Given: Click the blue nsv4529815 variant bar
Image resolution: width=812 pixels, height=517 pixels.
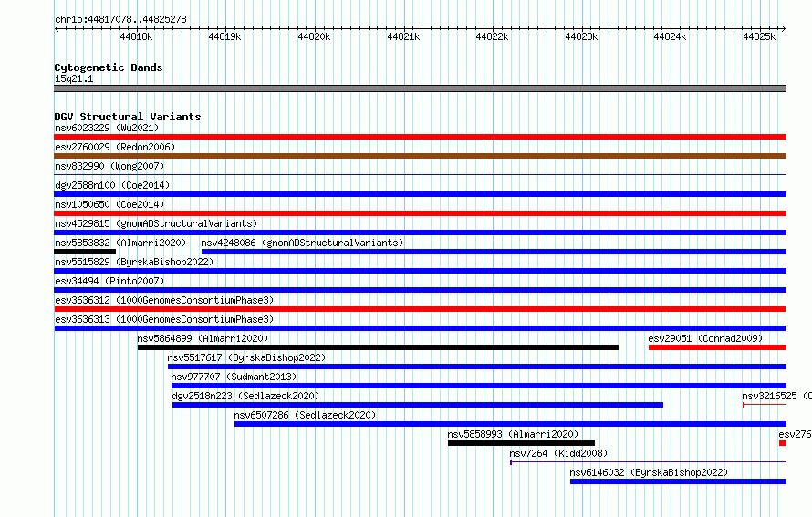Looking at the screenshot, I should pos(420,233).
